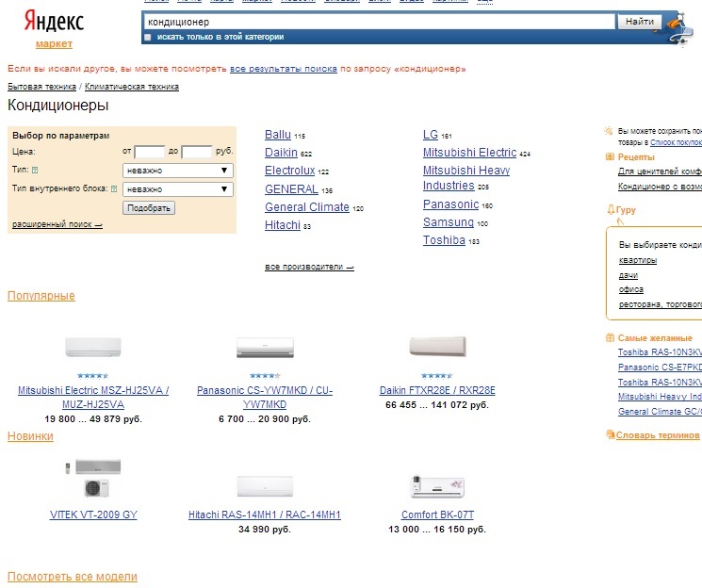
Task: Open 'все результаты поиска' link
Action: (284, 69)
